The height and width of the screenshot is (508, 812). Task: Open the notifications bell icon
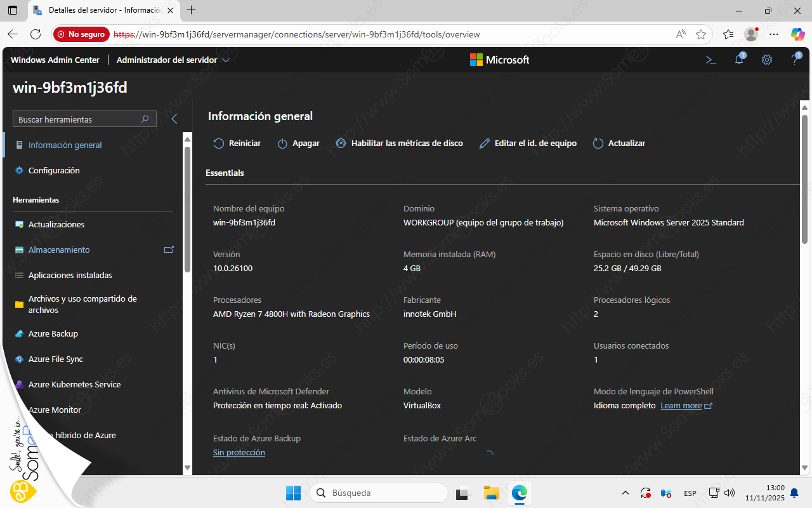click(739, 60)
